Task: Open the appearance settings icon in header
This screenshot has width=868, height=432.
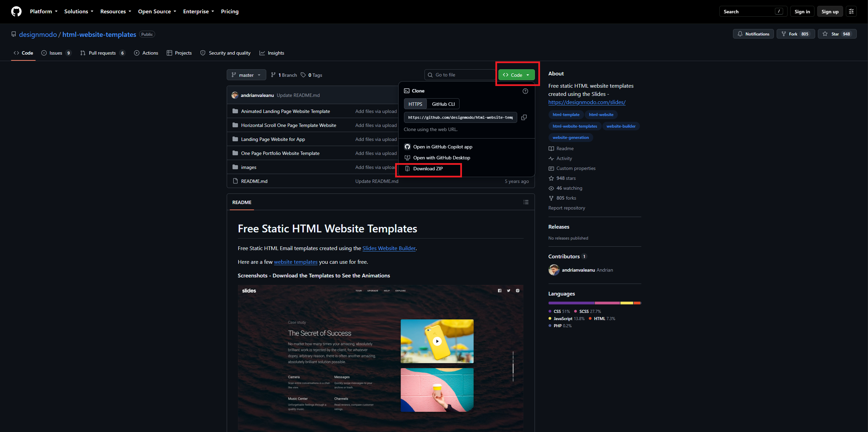Action: pos(851,12)
